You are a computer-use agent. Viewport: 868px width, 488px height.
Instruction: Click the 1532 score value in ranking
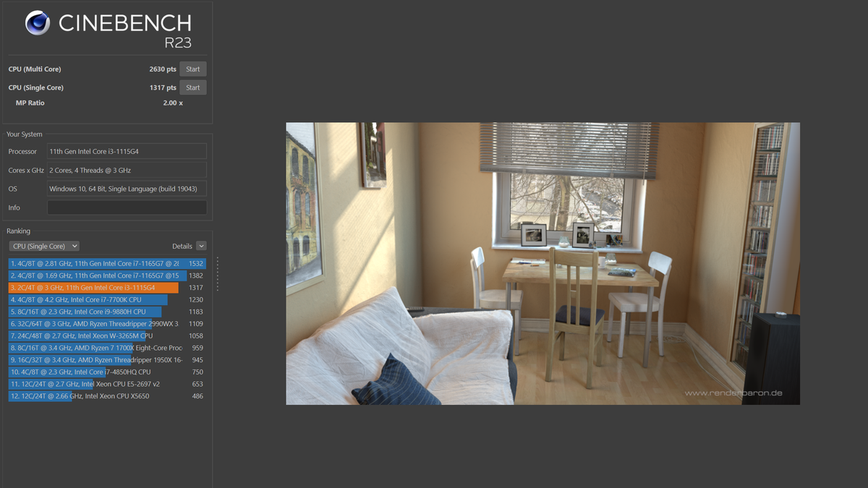tap(196, 264)
